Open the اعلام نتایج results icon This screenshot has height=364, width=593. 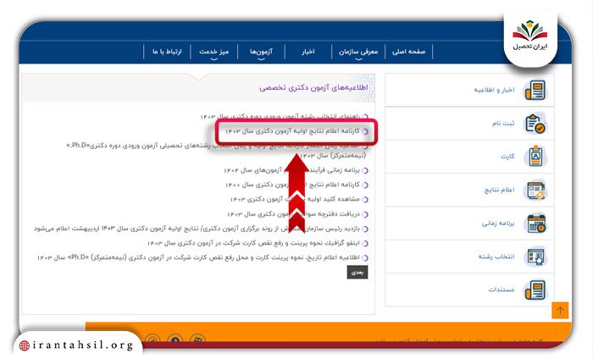pos(535,190)
